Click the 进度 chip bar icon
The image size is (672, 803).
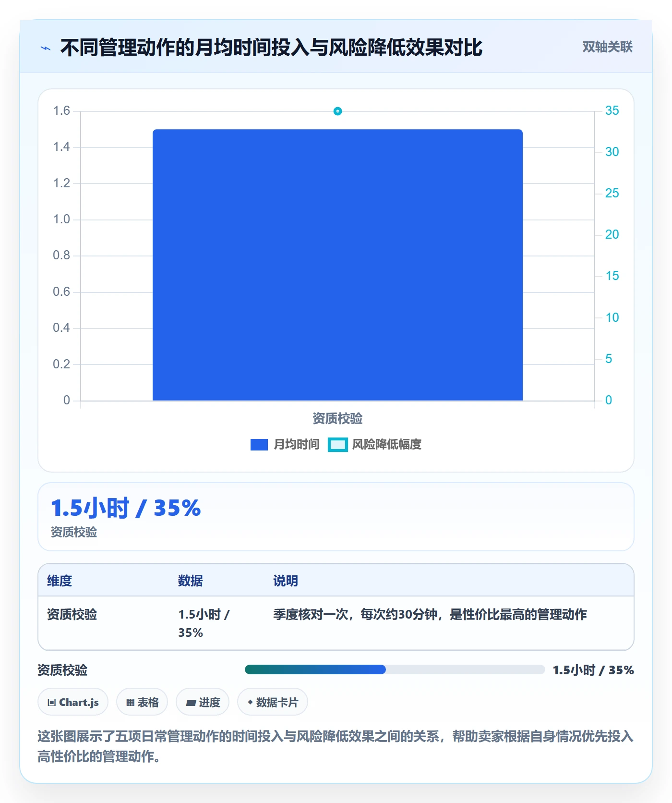click(191, 703)
